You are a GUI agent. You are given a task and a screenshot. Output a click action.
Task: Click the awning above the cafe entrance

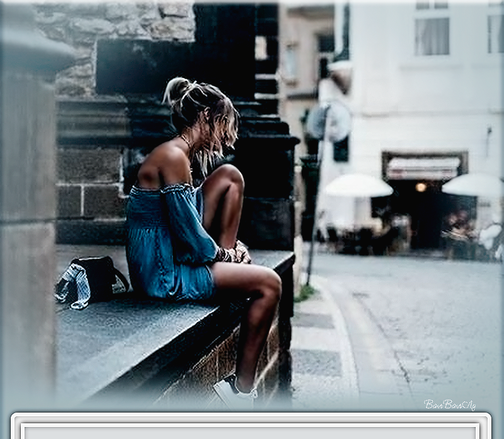point(423,168)
